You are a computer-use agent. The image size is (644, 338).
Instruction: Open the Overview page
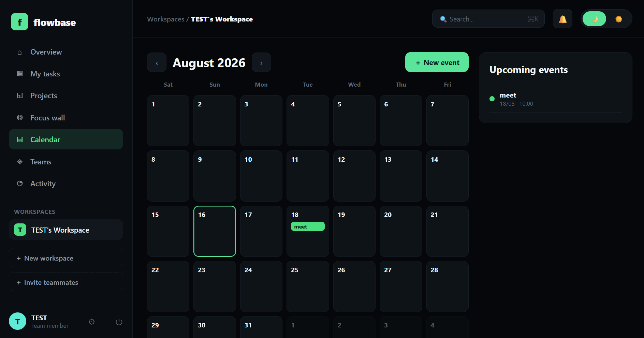pos(66,52)
